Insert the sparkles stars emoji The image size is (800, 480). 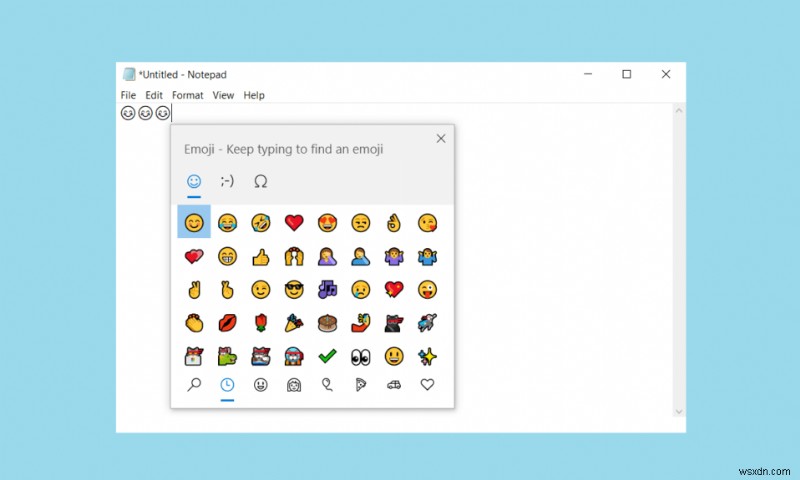tap(427, 356)
